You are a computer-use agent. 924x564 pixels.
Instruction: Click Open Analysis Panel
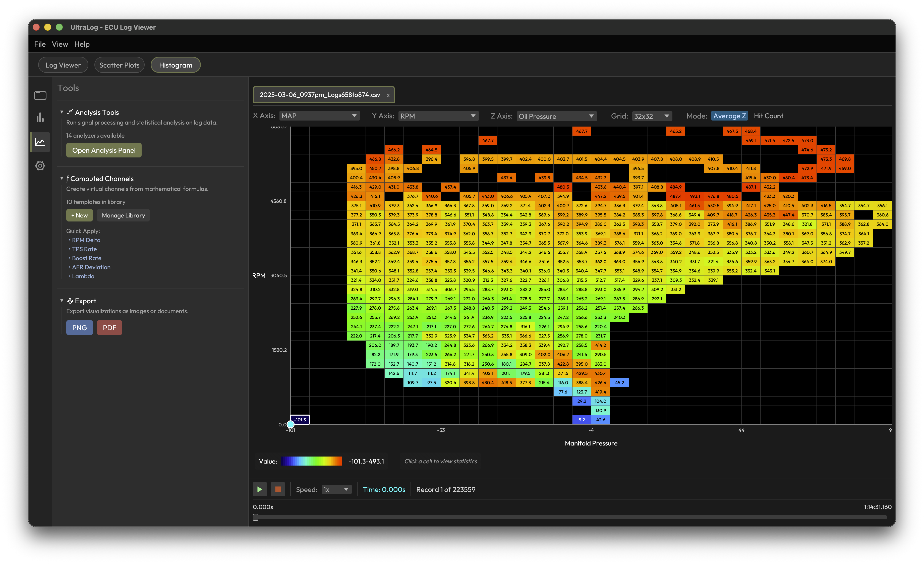pyautogui.click(x=103, y=150)
